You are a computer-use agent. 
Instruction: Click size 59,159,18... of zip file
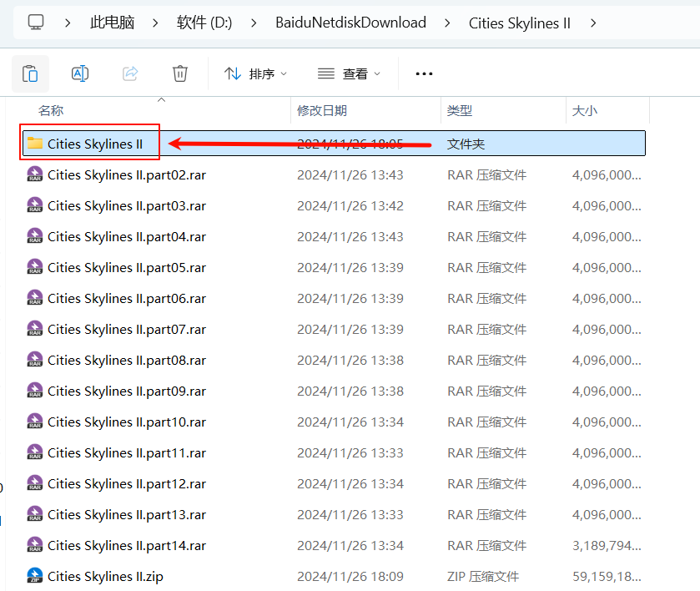click(x=607, y=576)
